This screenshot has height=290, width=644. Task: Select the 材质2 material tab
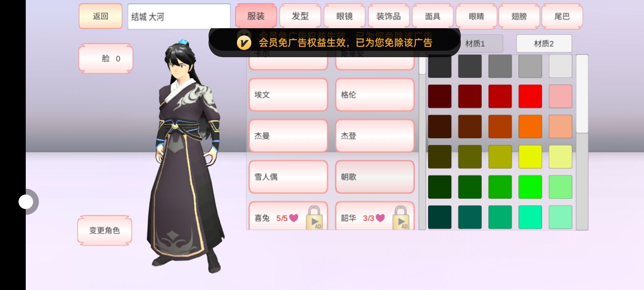point(544,43)
